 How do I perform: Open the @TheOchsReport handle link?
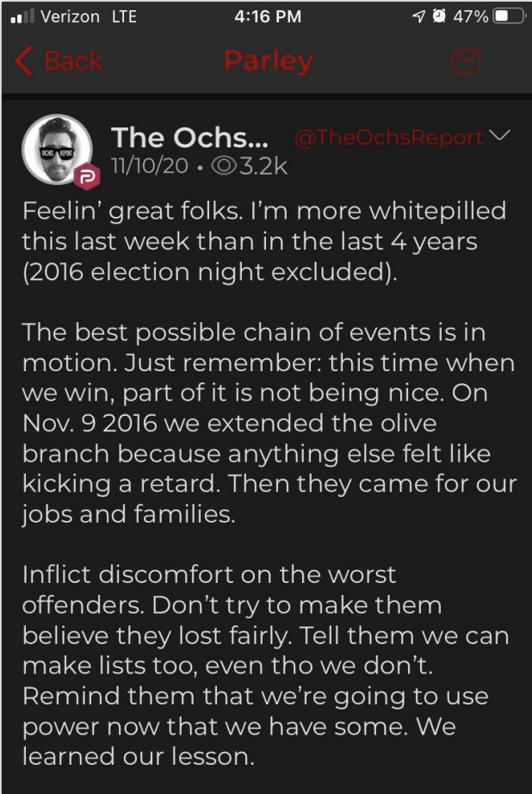(x=389, y=138)
